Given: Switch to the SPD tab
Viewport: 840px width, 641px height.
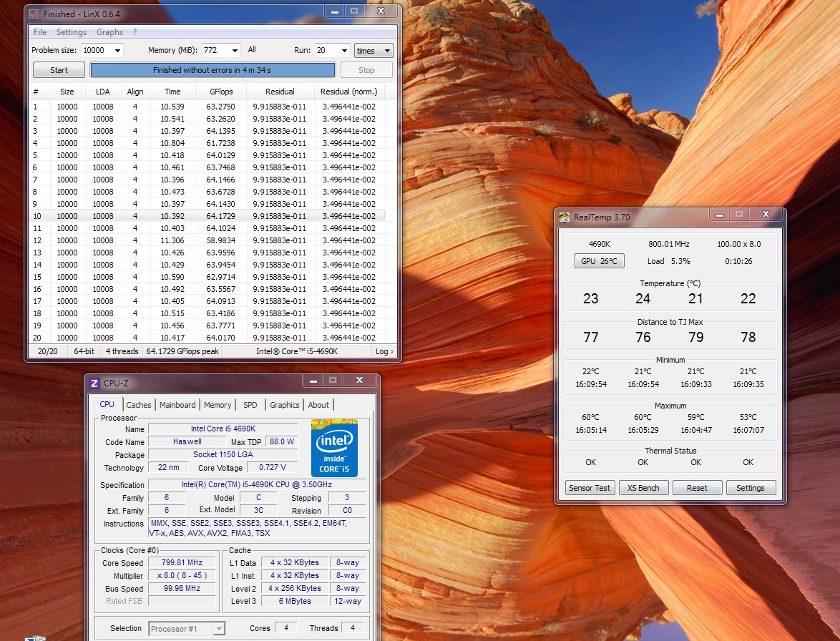Looking at the screenshot, I should (x=250, y=405).
